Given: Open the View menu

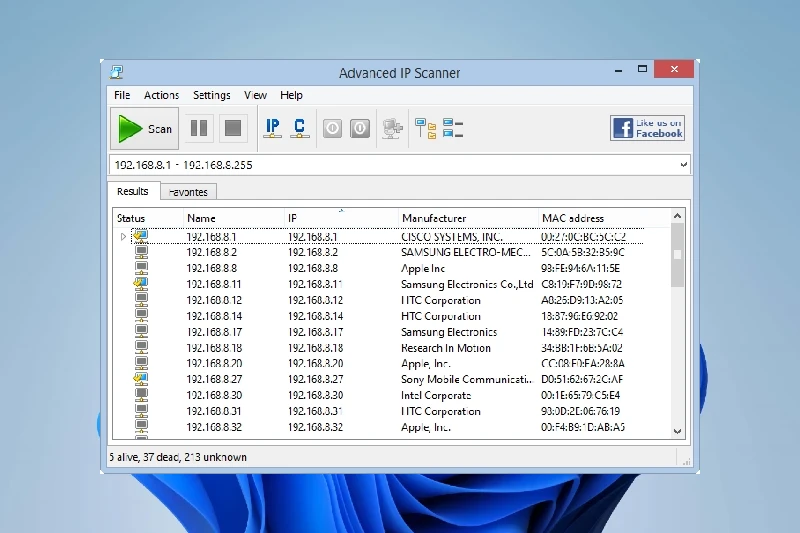Looking at the screenshot, I should 255,95.
